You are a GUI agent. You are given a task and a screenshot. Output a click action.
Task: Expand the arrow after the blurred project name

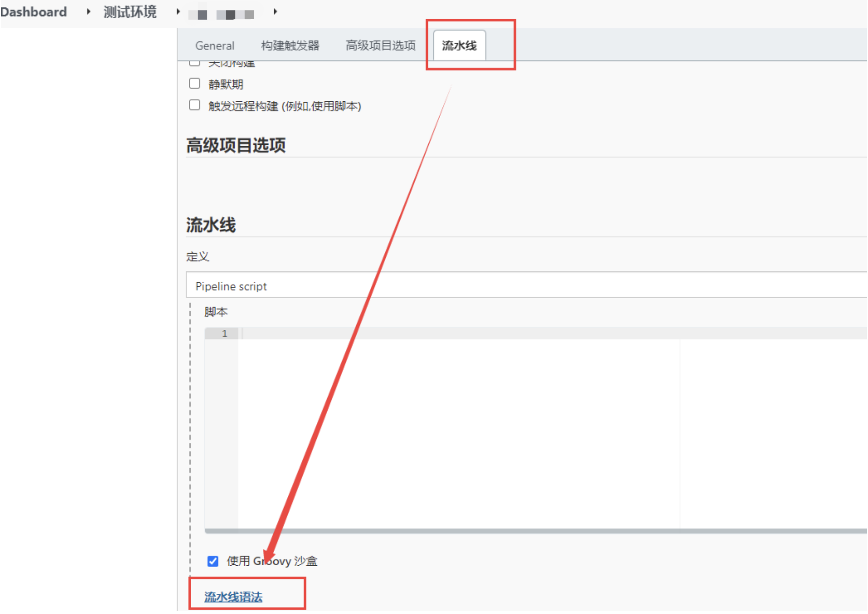coord(275,12)
